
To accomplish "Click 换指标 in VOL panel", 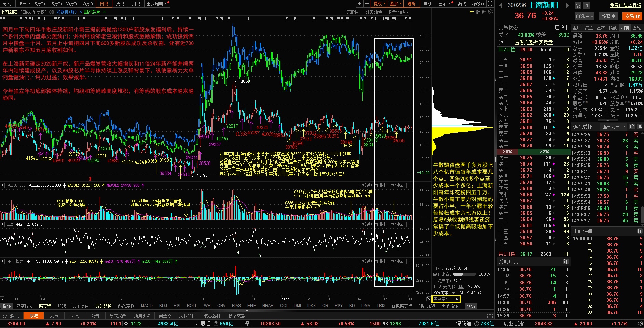I will (x=397, y=186).
